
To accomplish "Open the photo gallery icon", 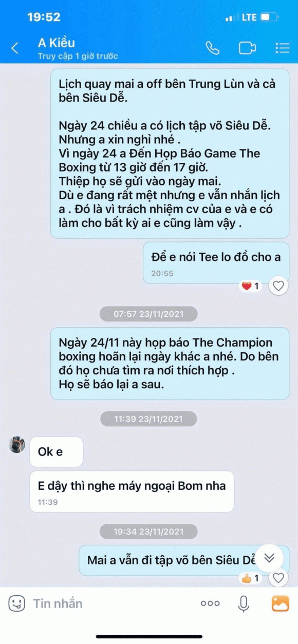I will coord(281,603).
